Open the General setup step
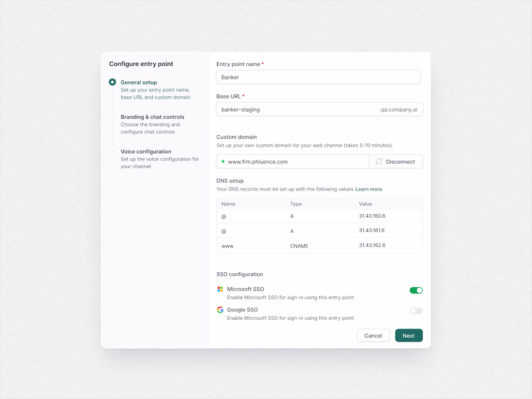 (x=139, y=82)
